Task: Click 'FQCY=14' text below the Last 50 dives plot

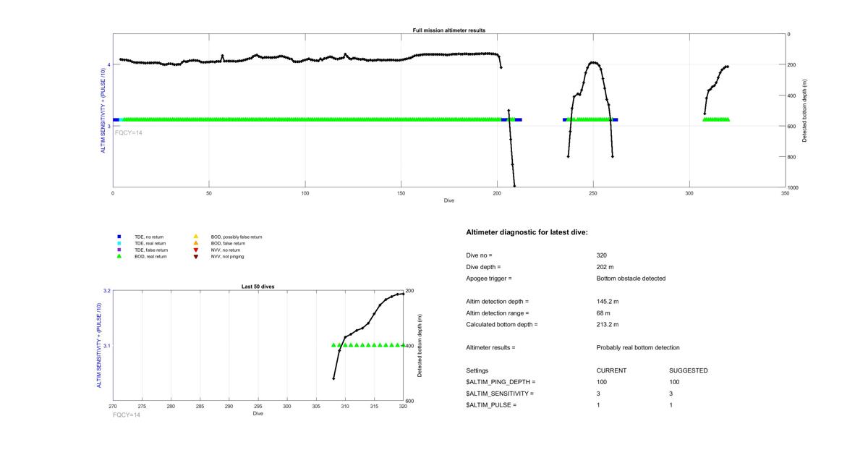Action: coord(127,415)
